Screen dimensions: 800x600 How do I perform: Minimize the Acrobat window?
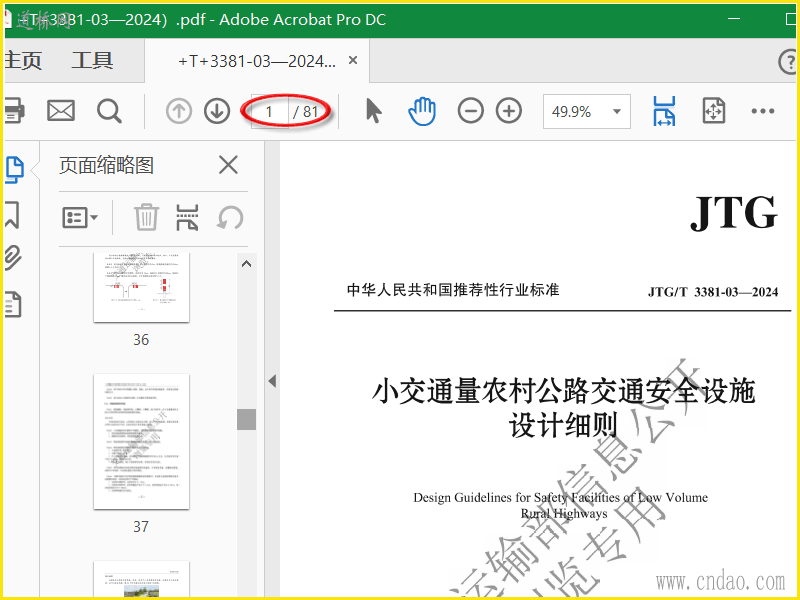click(x=734, y=18)
